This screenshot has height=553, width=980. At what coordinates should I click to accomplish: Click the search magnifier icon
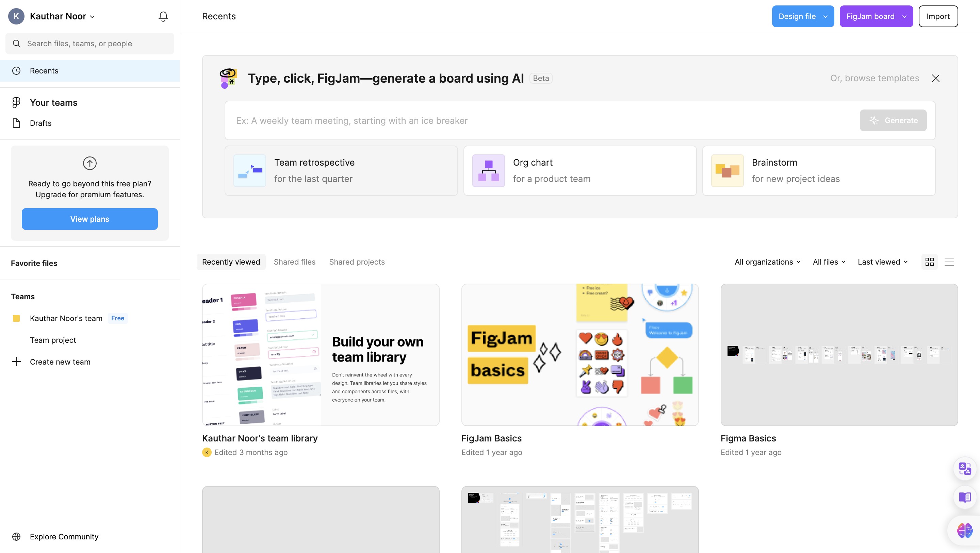pyautogui.click(x=17, y=43)
